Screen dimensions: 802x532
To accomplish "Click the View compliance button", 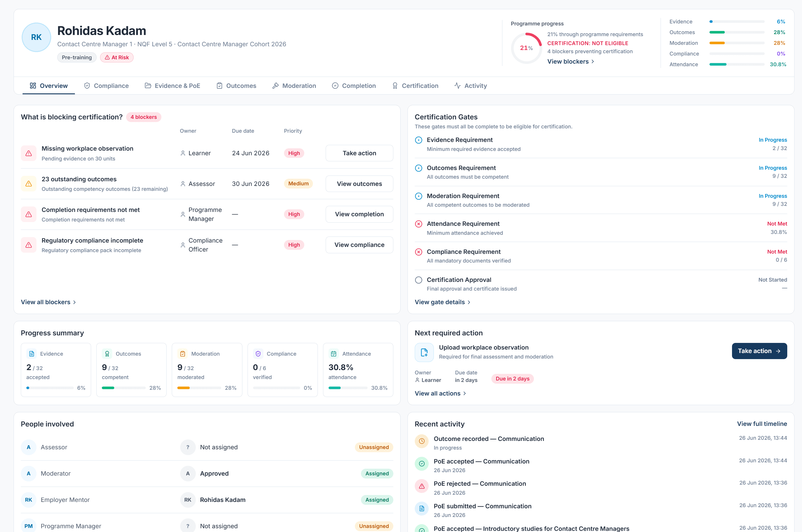I will pos(359,245).
